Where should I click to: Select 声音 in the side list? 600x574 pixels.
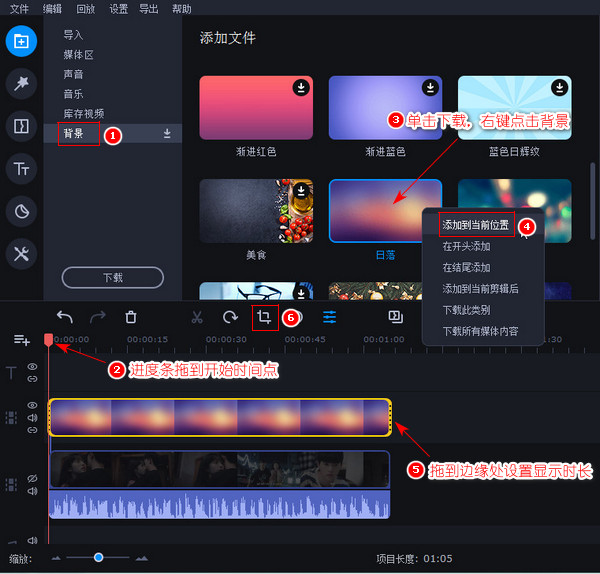click(73, 74)
